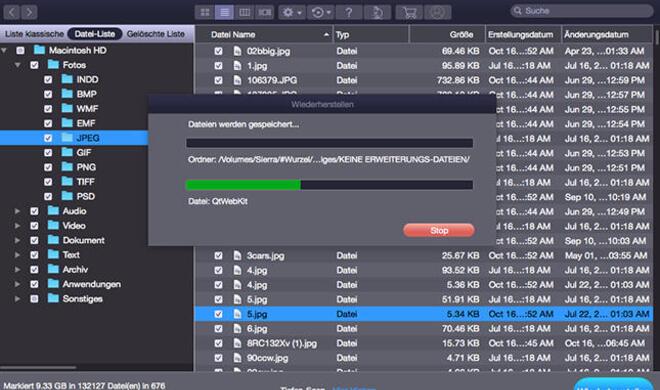Image resolution: width=660 pixels, height=390 pixels.
Task: Open the help question mark
Action: (x=349, y=12)
